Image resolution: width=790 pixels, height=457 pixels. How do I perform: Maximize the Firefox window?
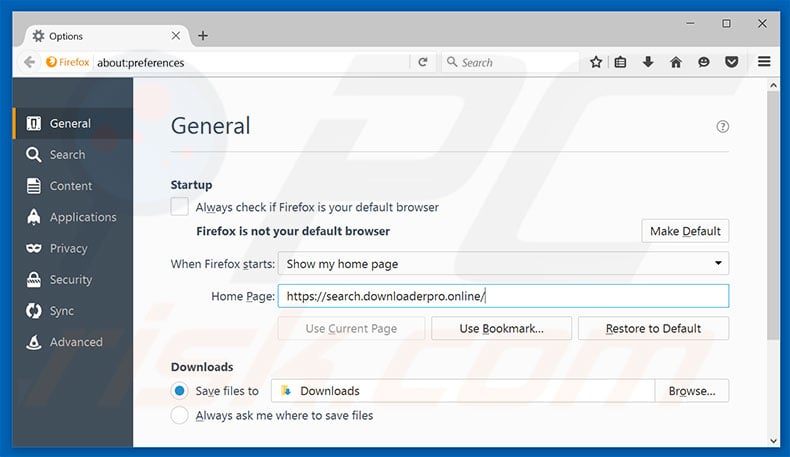click(x=726, y=23)
